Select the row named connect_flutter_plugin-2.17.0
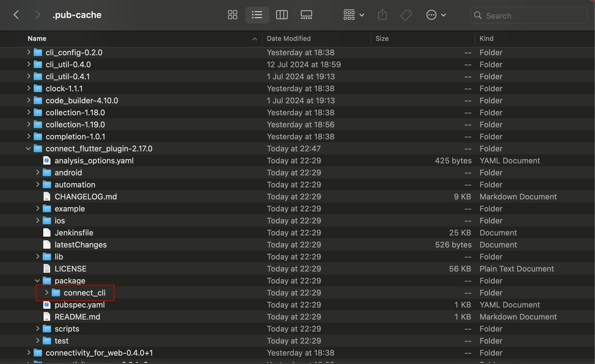The width and height of the screenshot is (595, 364). click(x=297, y=148)
